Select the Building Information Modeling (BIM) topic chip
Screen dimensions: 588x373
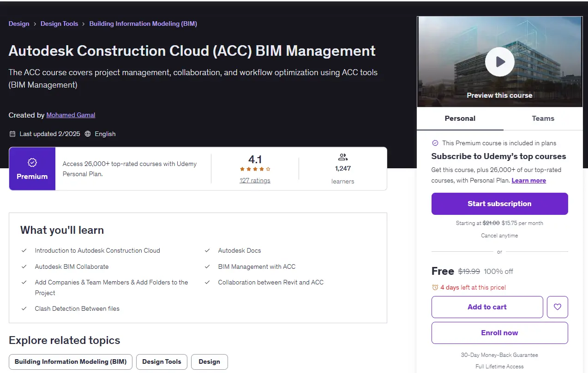click(x=71, y=362)
